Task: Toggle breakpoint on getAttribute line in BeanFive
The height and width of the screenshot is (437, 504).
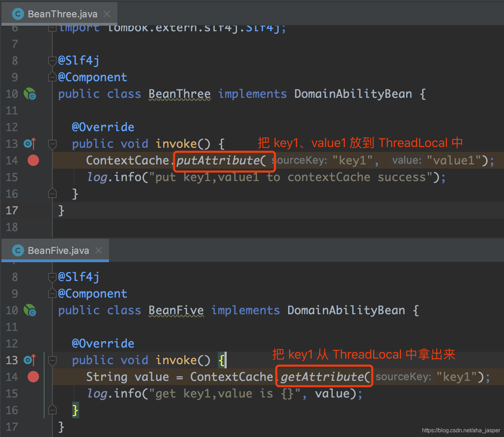Action: pyautogui.click(x=33, y=377)
